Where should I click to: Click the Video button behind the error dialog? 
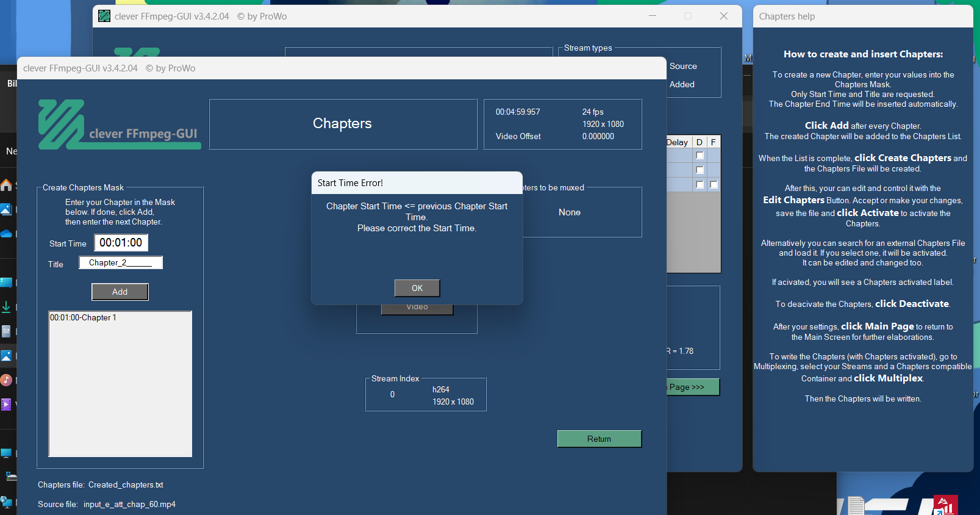tap(417, 309)
